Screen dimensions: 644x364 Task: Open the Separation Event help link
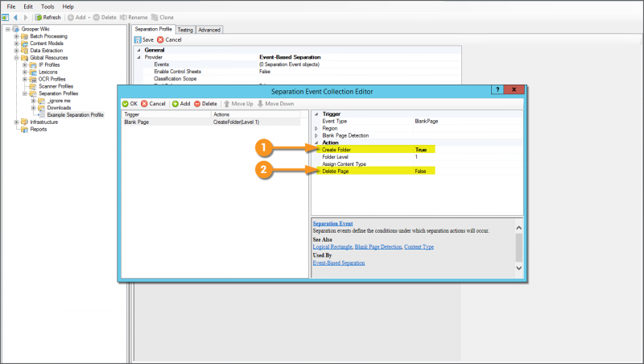(x=332, y=224)
